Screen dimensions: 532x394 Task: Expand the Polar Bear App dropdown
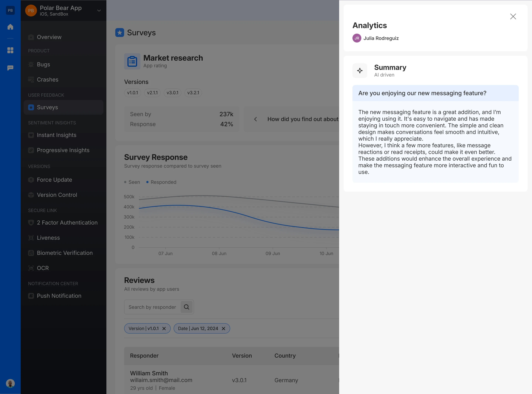(99, 11)
